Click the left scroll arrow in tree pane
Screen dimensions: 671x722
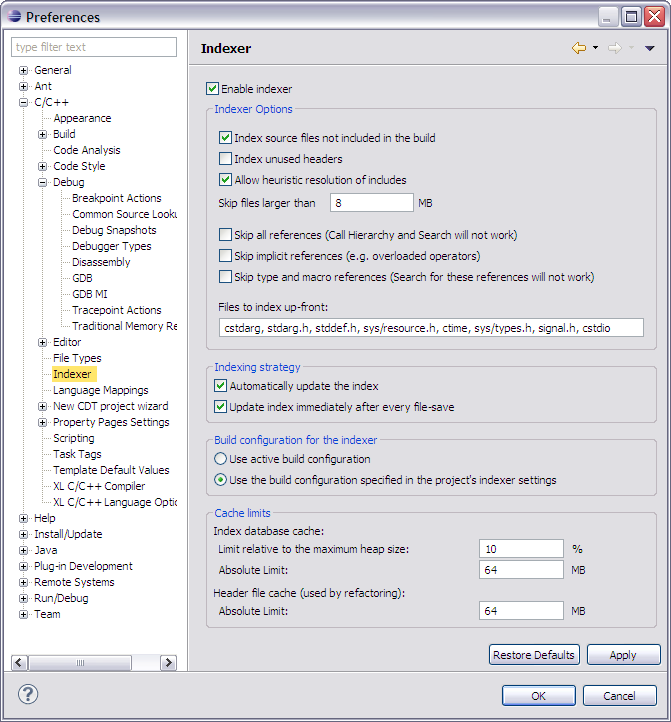19,663
